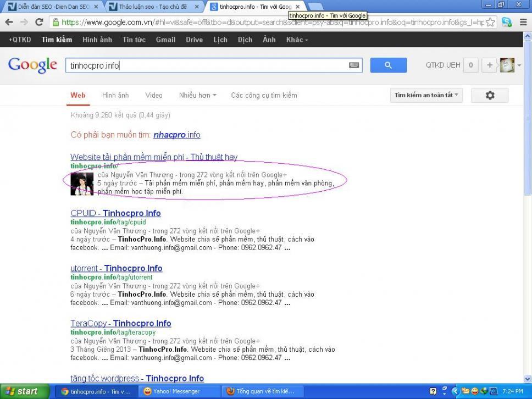Viewport: 532px width, 399px height.
Task: Switch to Tổng quan về tìm kiếm taskbar button
Action: click(x=262, y=391)
